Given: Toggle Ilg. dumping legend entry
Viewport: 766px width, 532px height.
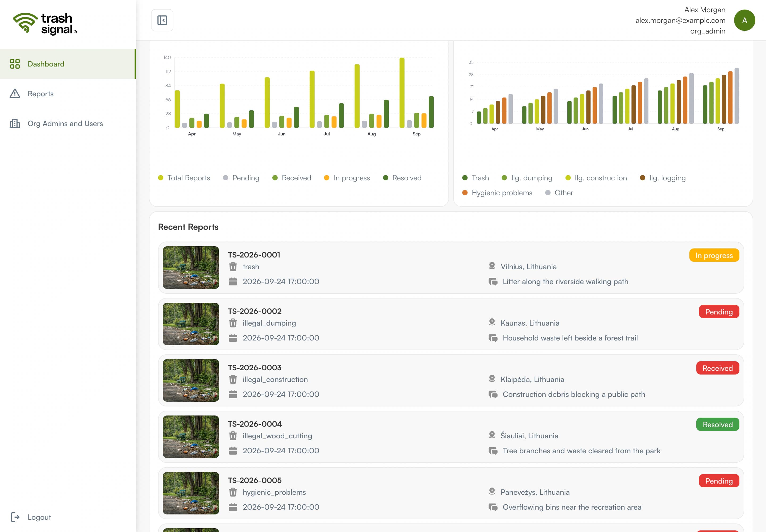Looking at the screenshot, I should [x=527, y=178].
